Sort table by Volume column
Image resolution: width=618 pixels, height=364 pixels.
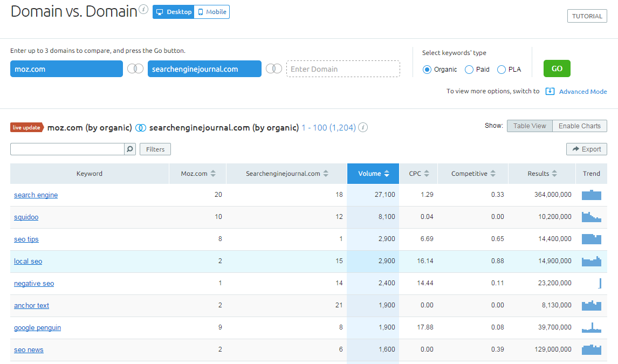tap(373, 174)
